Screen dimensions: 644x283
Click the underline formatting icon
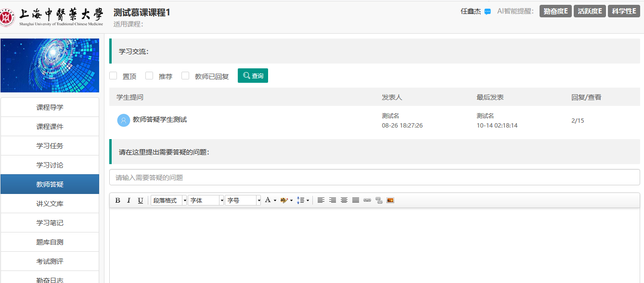(141, 200)
